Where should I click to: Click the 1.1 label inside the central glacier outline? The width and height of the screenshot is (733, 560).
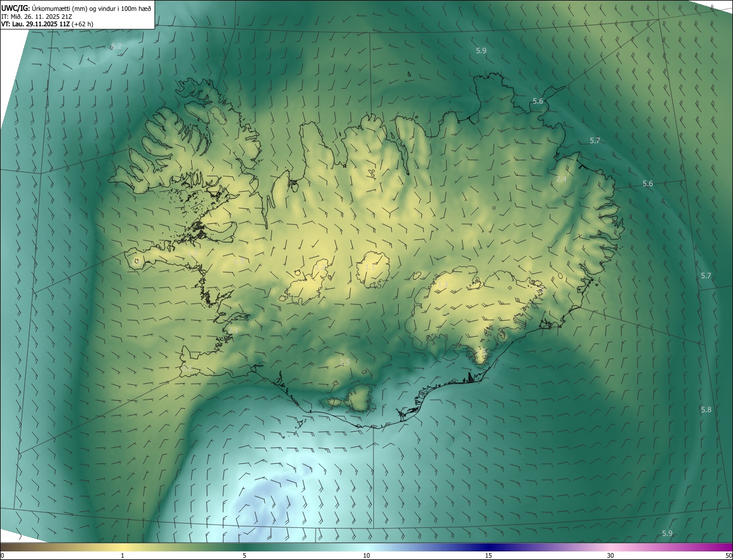click(371, 267)
